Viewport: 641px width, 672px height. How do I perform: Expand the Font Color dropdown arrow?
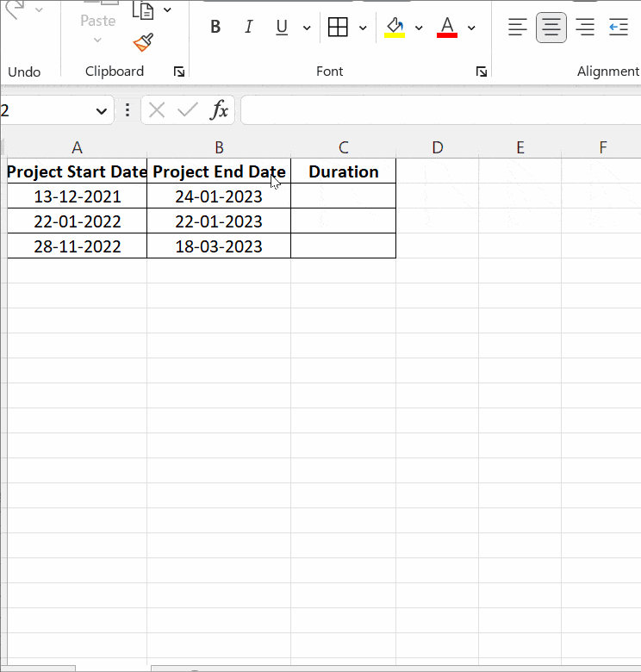pyautogui.click(x=471, y=28)
